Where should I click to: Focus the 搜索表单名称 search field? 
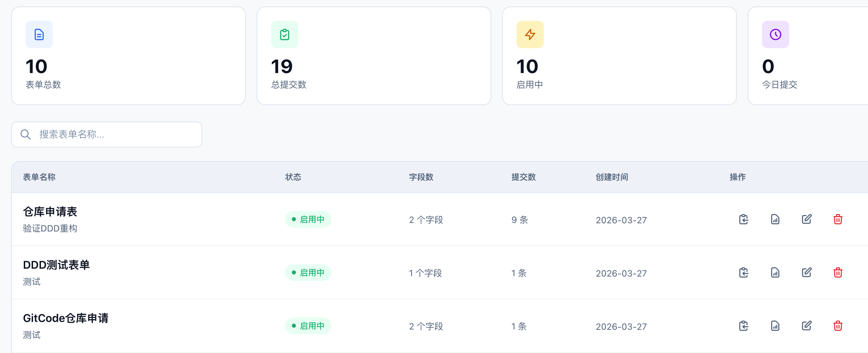point(116,135)
